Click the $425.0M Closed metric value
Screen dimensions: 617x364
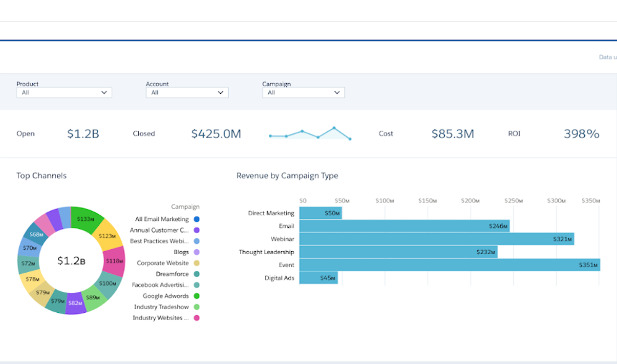tap(216, 134)
